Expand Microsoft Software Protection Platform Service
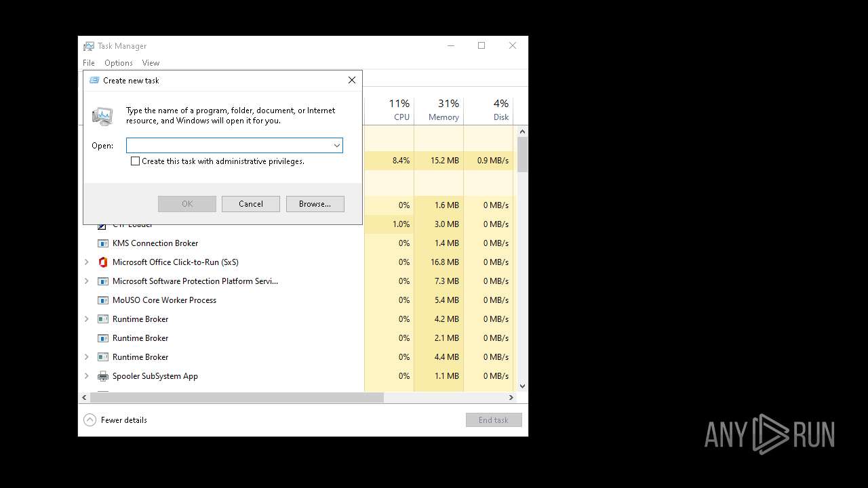The image size is (868, 488). (86, 281)
